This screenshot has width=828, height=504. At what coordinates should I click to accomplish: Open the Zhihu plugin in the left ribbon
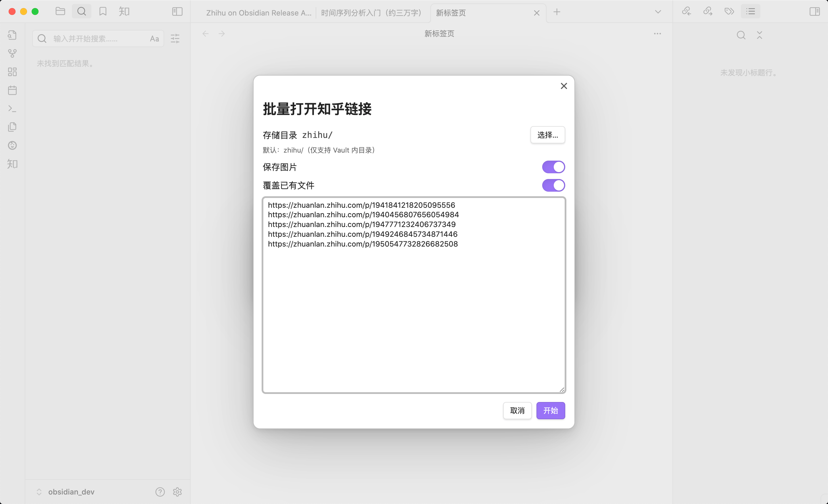pos(12,164)
